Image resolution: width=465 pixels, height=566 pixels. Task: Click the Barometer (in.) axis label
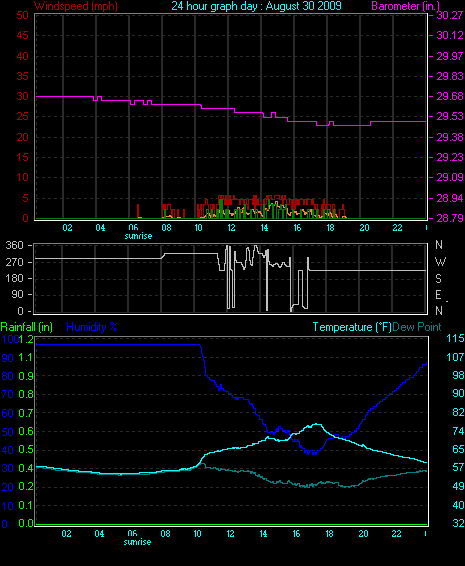click(x=405, y=6)
